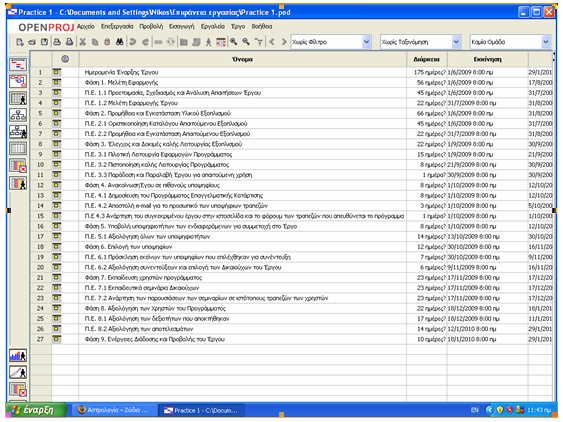This screenshot has height=422, width=563.
Task: Click the Copy icon in the toolbar
Action: (x=95, y=42)
